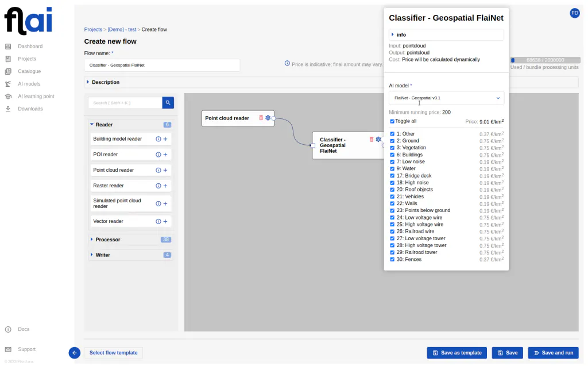
Task: Delete the Classifier Geospatial FlaiNet node
Action: click(x=372, y=139)
